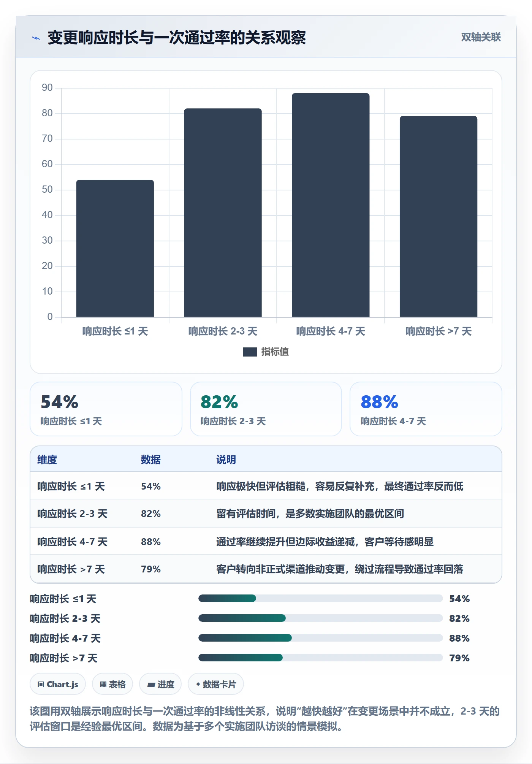Click the Chart.js tag chip

pos(58,684)
